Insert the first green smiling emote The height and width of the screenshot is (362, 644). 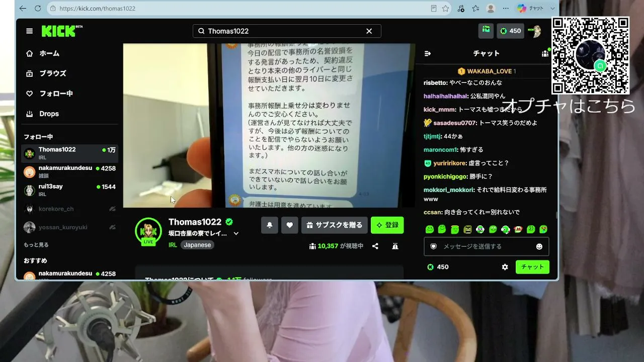tap(430, 230)
